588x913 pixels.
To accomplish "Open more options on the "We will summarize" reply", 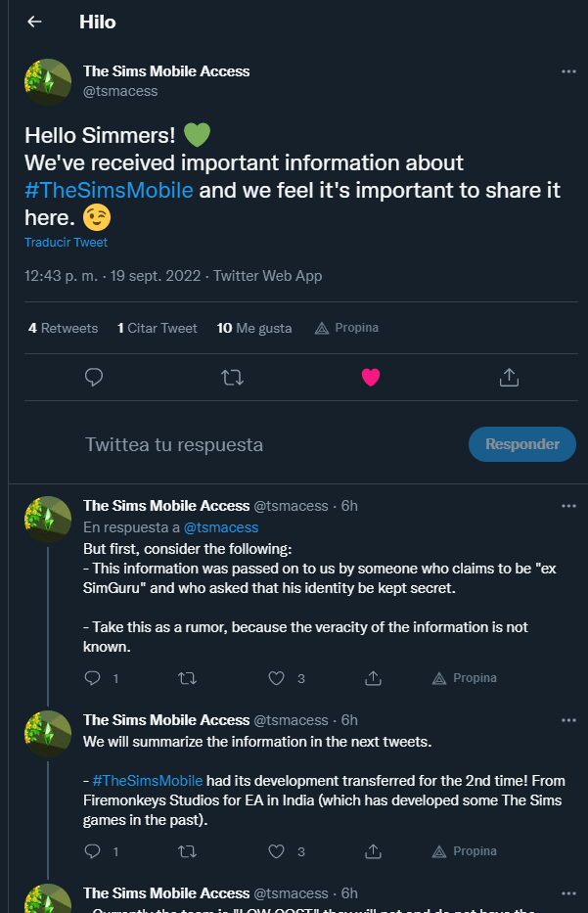I will 568,721.
